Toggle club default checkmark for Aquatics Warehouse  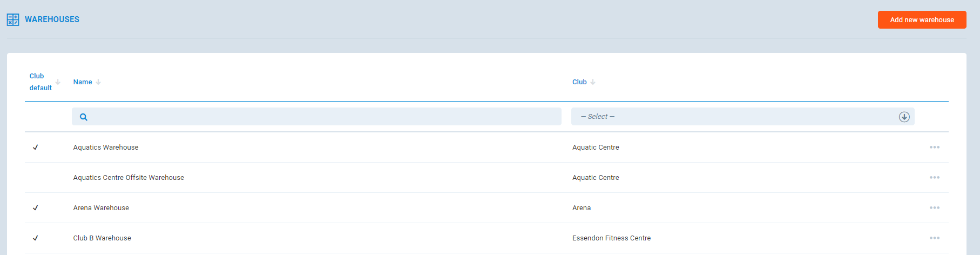click(x=36, y=147)
